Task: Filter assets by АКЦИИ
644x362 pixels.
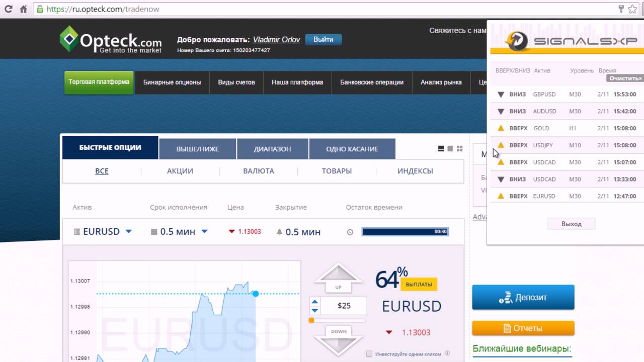Action: (180, 171)
